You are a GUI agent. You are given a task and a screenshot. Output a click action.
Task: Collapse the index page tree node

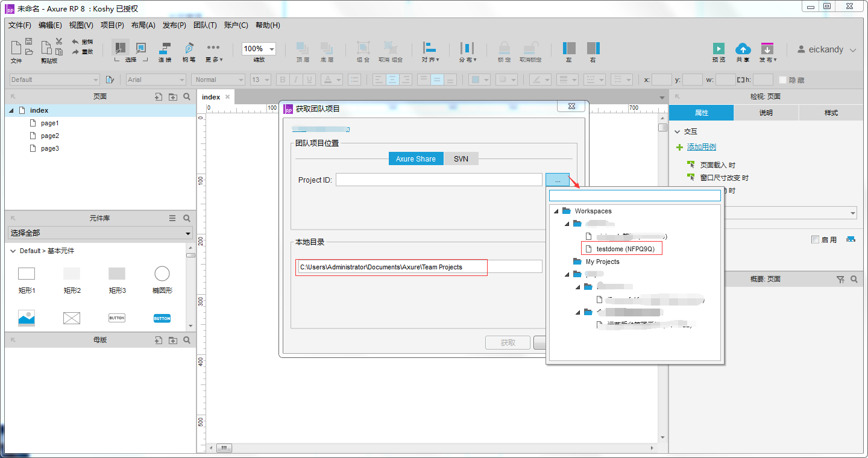click(11, 110)
